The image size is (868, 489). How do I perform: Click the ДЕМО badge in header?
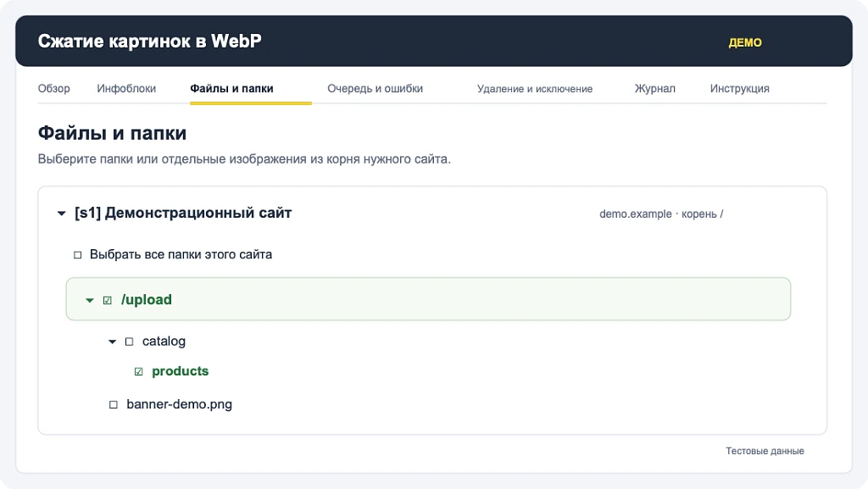point(745,42)
